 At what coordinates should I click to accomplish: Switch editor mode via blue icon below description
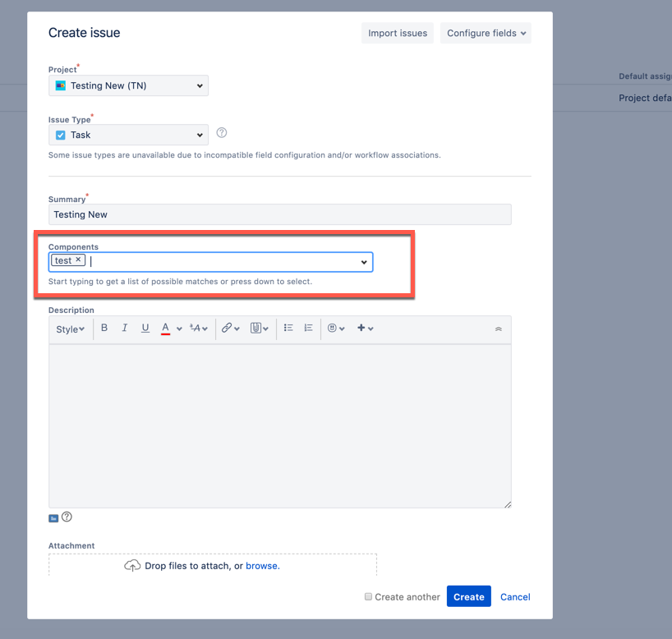53,518
